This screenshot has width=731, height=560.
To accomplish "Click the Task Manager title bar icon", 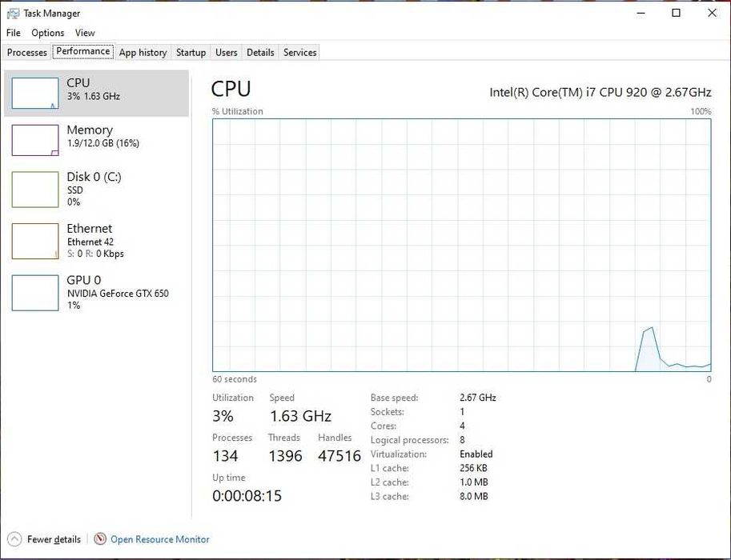I will (13, 13).
